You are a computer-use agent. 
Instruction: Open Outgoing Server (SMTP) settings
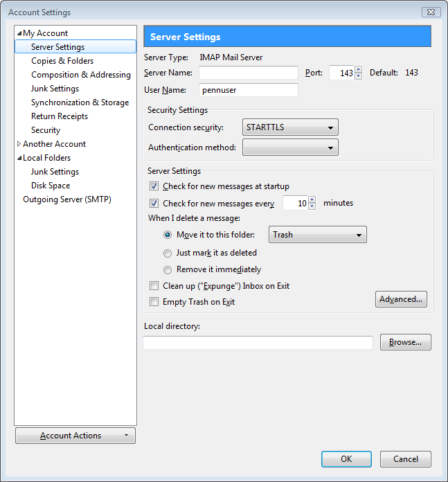(x=67, y=199)
